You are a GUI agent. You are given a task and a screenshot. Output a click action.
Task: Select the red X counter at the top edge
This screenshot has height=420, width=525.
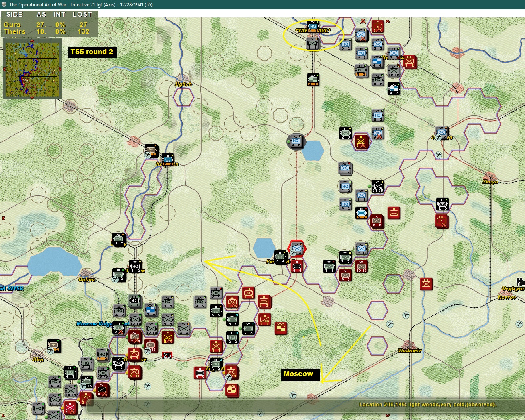click(x=378, y=26)
